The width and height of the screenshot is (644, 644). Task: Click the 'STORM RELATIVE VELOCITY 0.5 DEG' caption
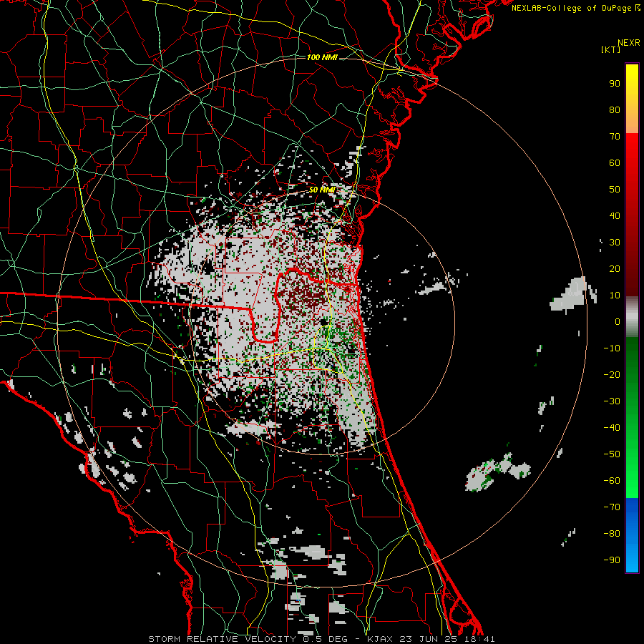[x=248, y=639]
